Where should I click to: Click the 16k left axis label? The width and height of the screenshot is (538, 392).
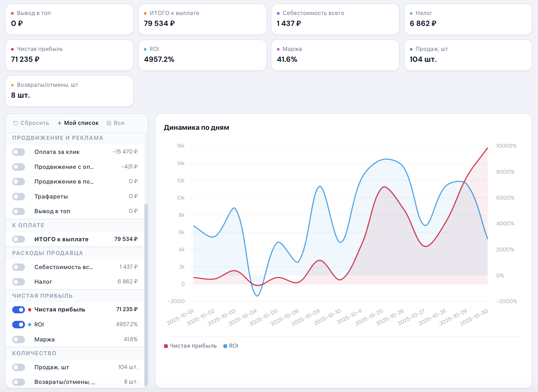181,146
